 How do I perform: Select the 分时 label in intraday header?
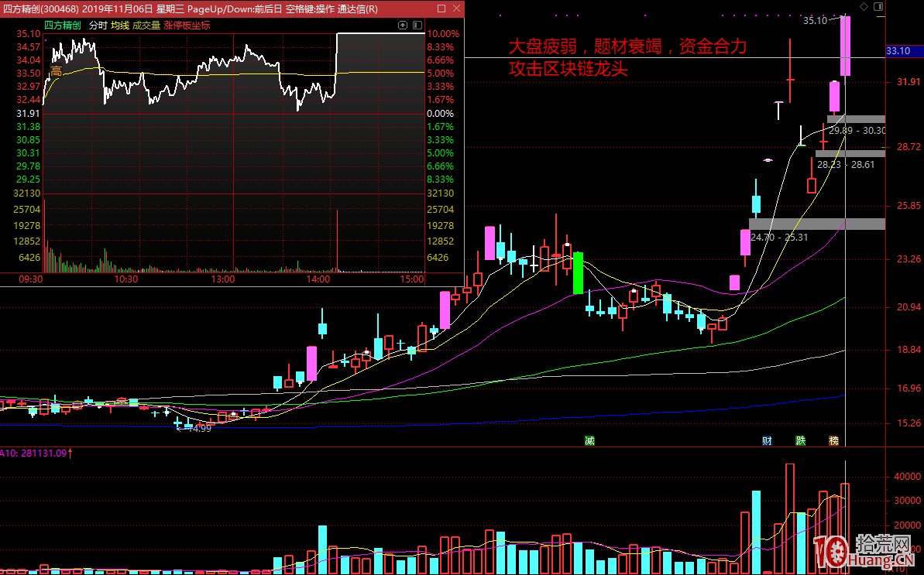coord(98,26)
